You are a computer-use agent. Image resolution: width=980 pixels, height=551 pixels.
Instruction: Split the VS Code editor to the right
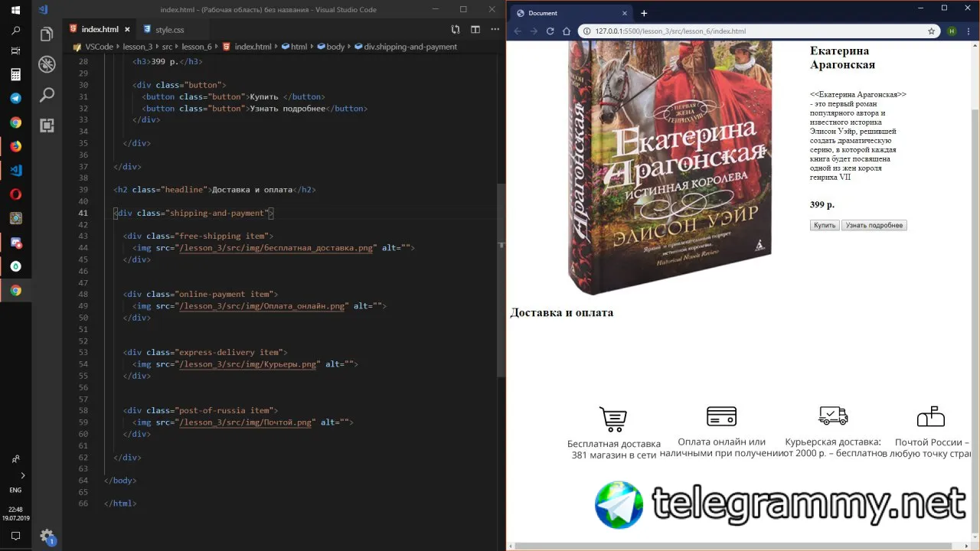(x=475, y=29)
